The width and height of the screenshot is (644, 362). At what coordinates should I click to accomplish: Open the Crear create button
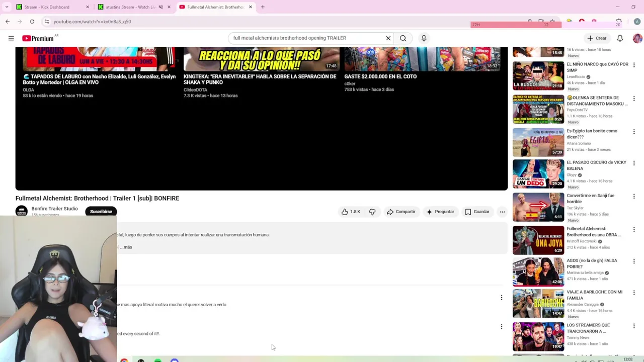pos(597,38)
